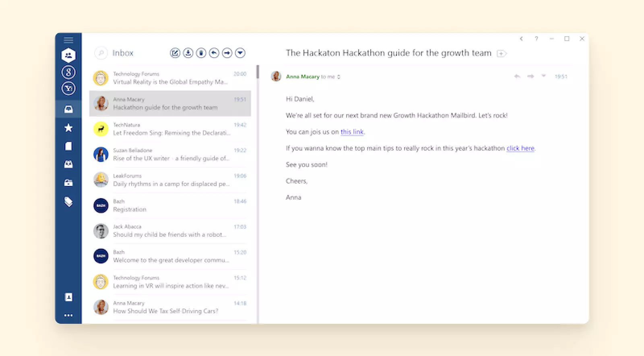Open the search magnifier beside Inbox
This screenshot has width=644, height=356.
tap(101, 53)
